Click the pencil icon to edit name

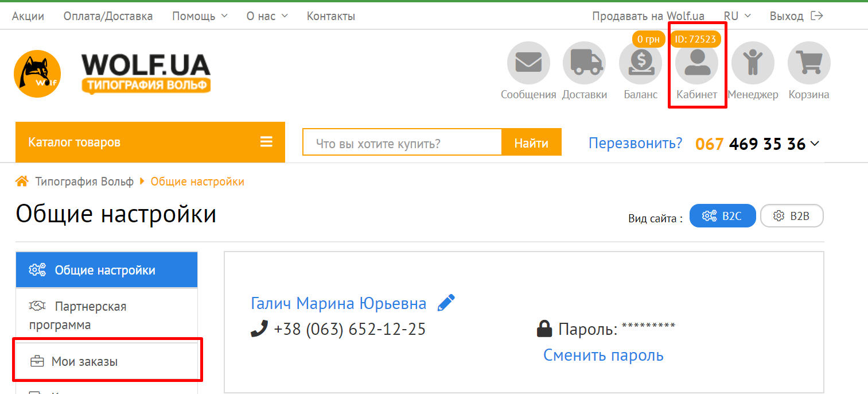[x=446, y=303]
